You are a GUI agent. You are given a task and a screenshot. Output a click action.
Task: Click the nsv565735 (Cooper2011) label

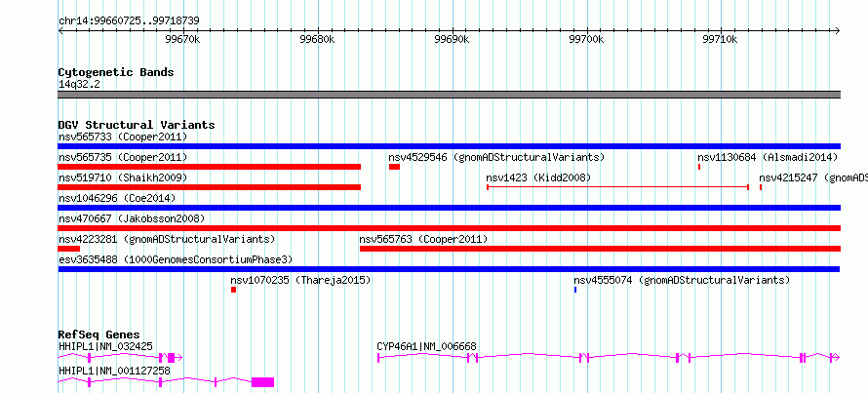[x=123, y=157]
